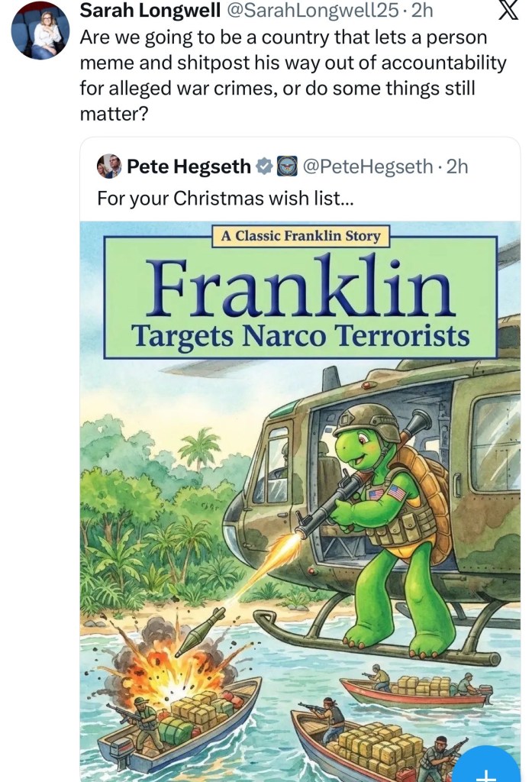
Task: Tap Pete Hegseth's small profile picture
Action: (109, 166)
